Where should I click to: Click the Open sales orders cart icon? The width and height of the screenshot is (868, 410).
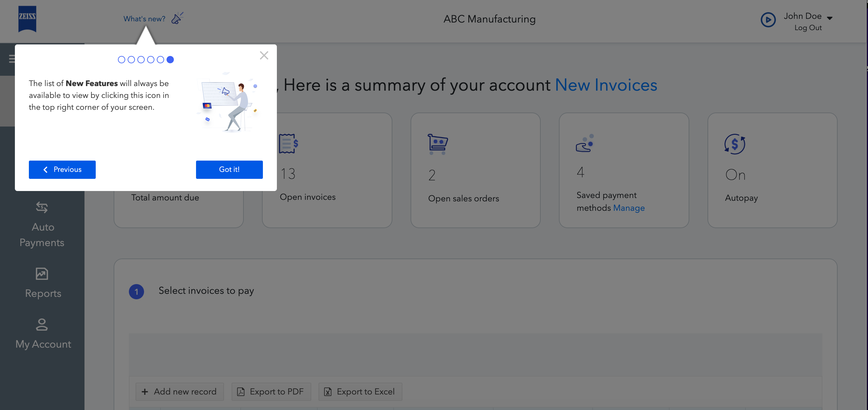[437, 144]
